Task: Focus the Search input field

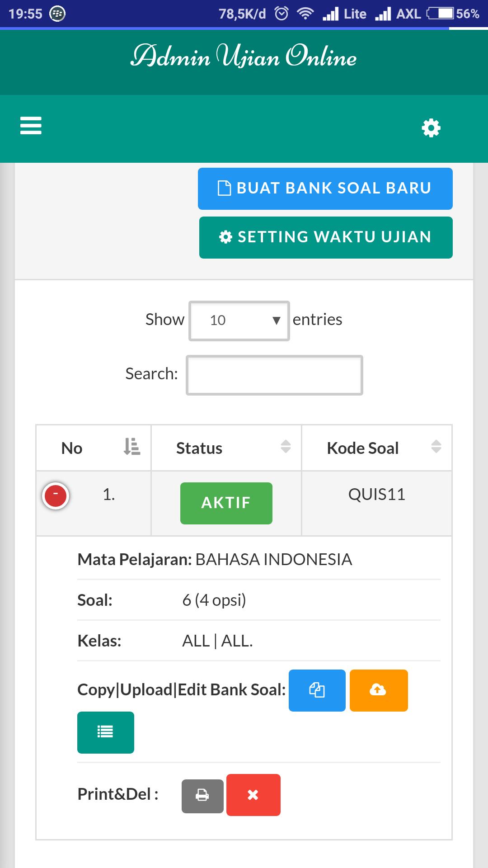Action: (274, 375)
